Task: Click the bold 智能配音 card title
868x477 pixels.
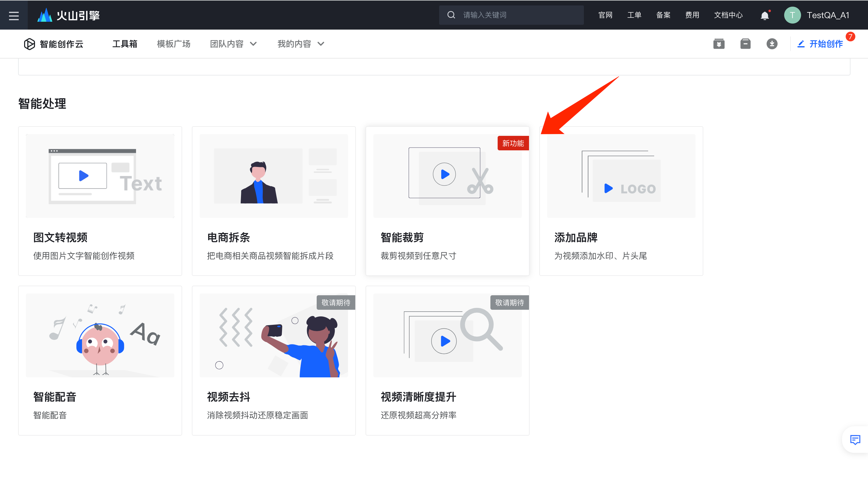Action: click(x=55, y=397)
